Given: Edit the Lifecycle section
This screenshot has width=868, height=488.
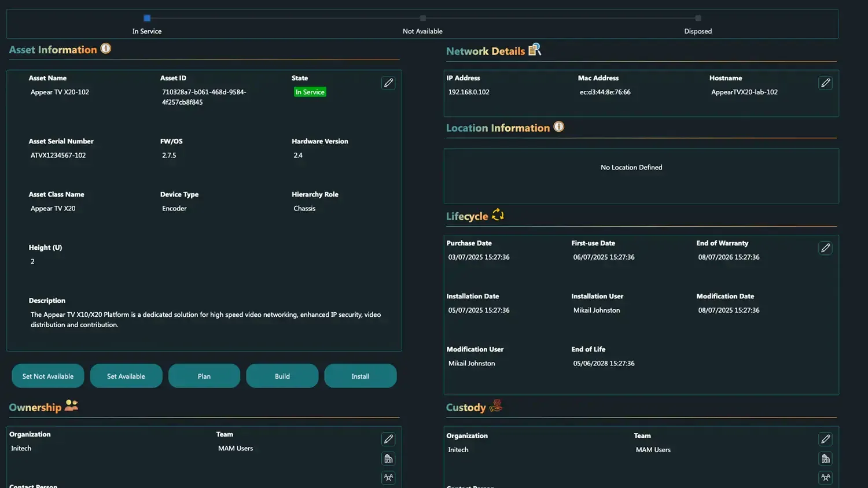Looking at the screenshot, I should [x=826, y=248].
